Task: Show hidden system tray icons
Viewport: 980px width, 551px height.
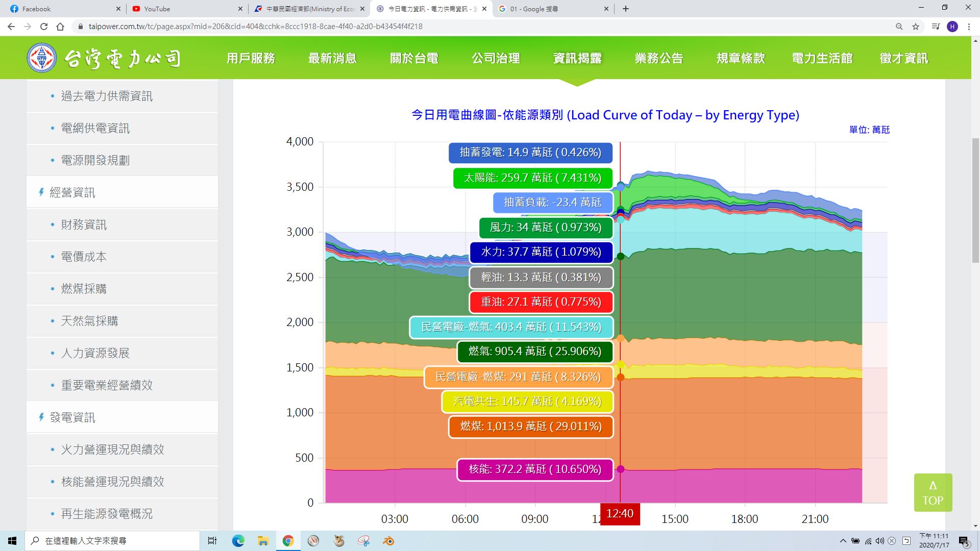Action: 843,541
